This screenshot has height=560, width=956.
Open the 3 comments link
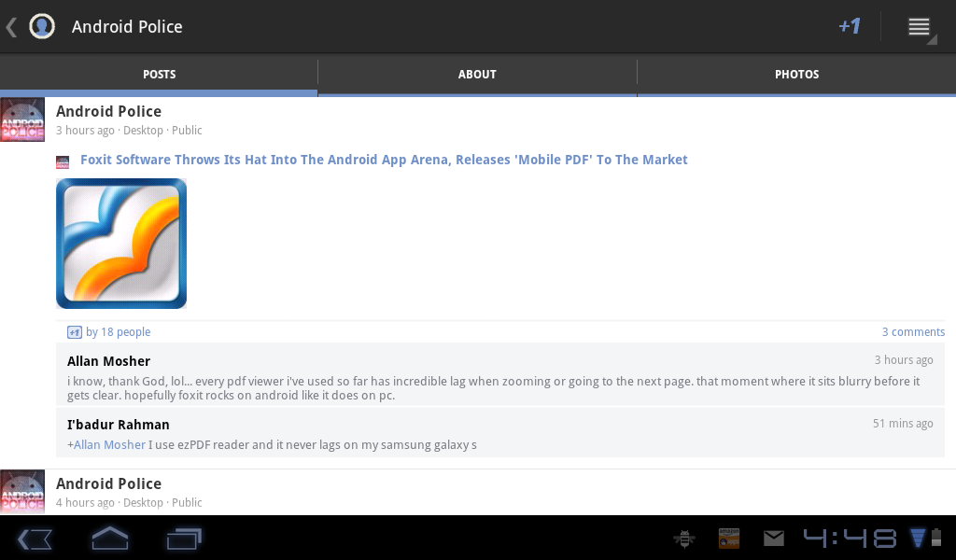click(x=913, y=332)
